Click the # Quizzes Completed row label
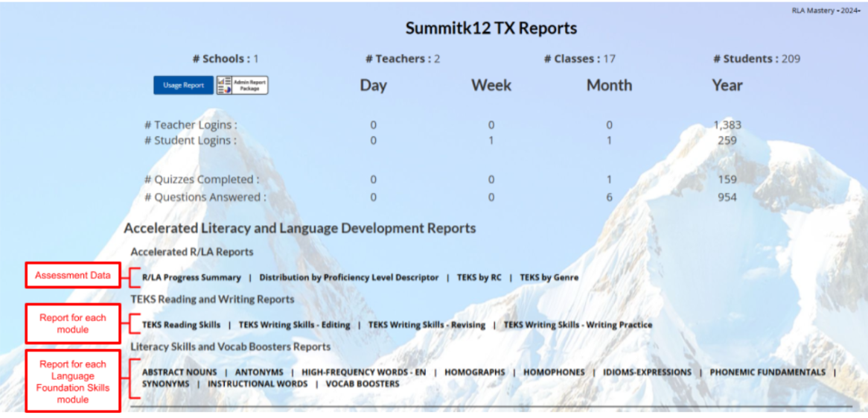 pos(202,180)
